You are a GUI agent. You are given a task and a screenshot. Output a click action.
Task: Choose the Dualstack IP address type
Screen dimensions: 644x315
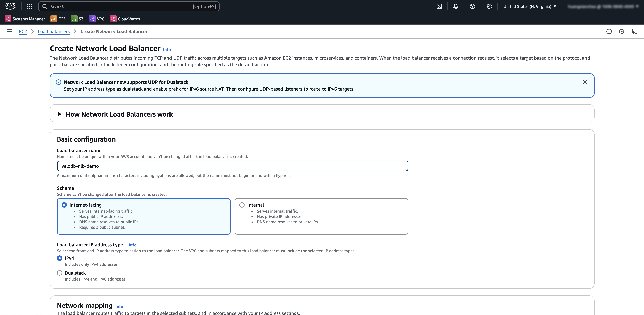pyautogui.click(x=60, y=273)
